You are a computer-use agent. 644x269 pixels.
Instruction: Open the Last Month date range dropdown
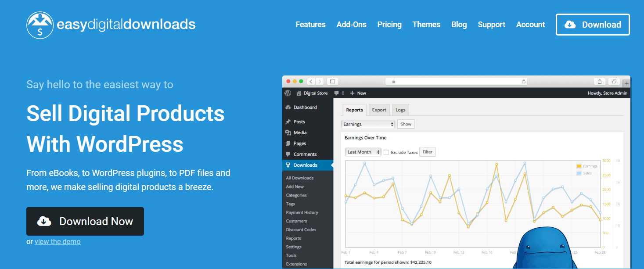tap(363, 152)
